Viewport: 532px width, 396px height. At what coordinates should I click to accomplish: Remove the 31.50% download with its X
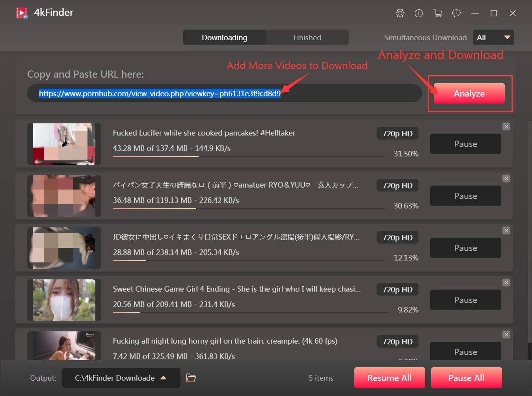[506, 126]
